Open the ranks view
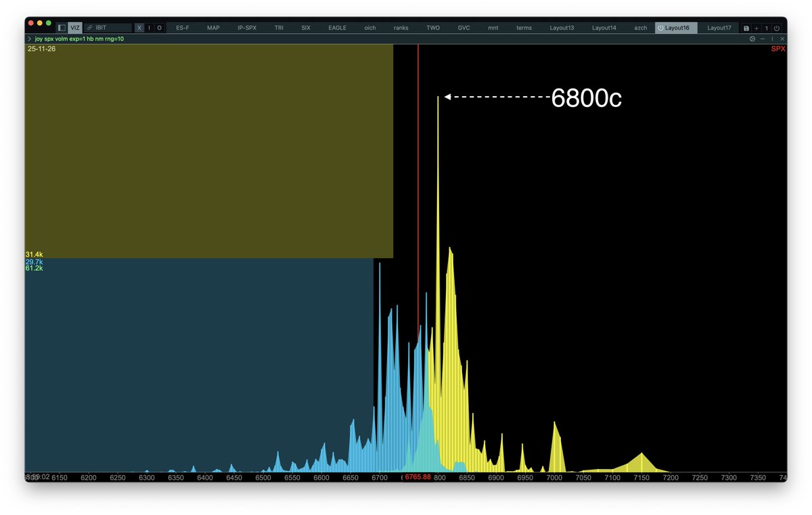812x515 pixels. point(401,28)
